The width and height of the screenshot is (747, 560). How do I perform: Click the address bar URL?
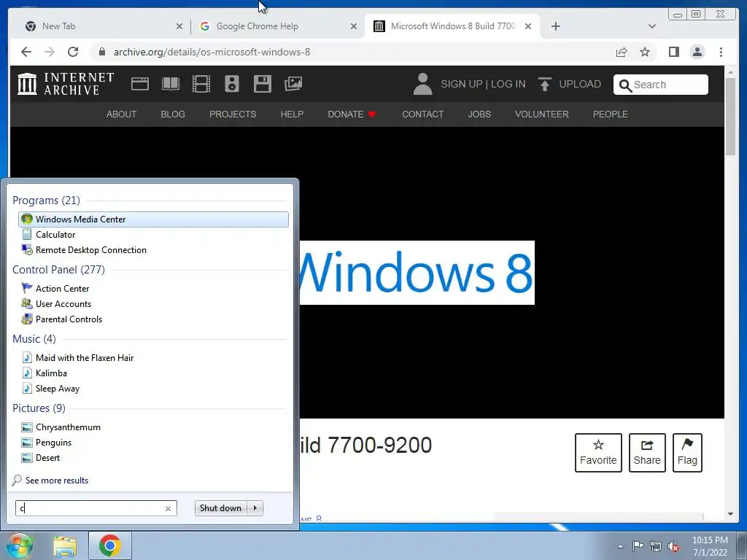coord(212,52)
